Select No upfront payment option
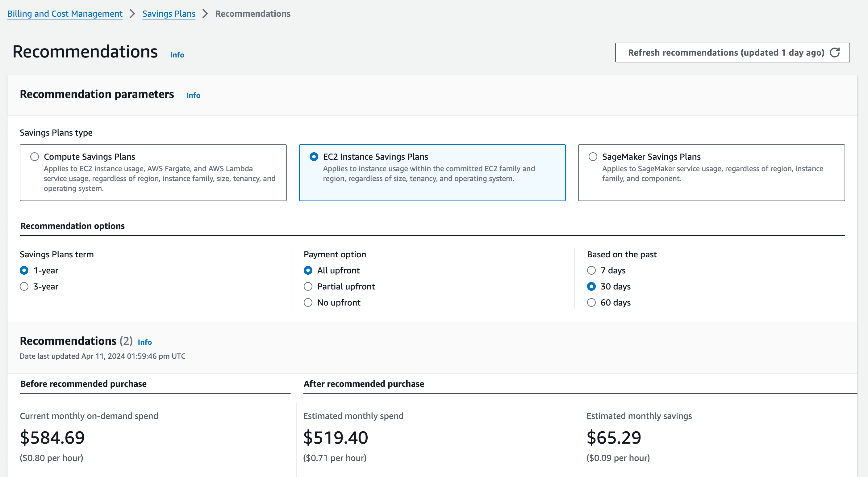 pos(308,302)
